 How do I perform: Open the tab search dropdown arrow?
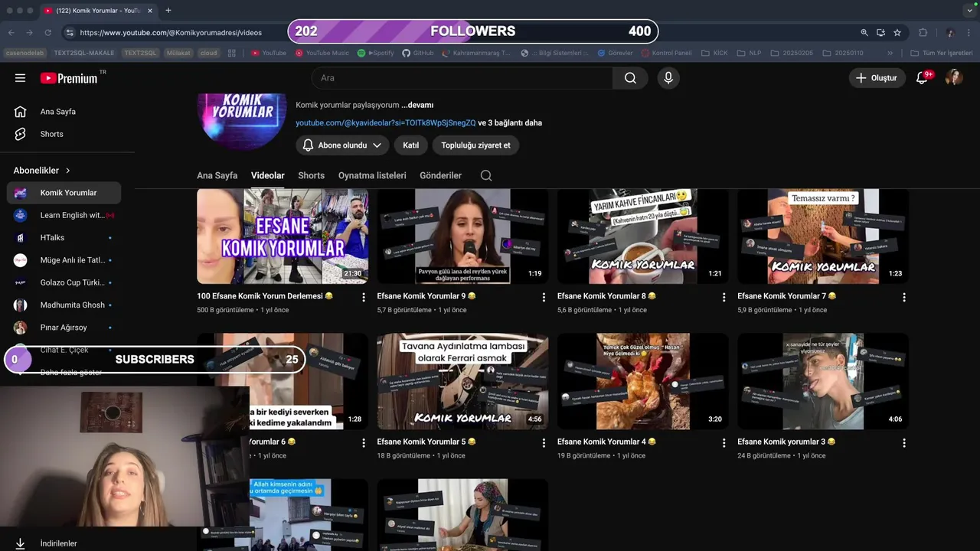tap(969, 11)
